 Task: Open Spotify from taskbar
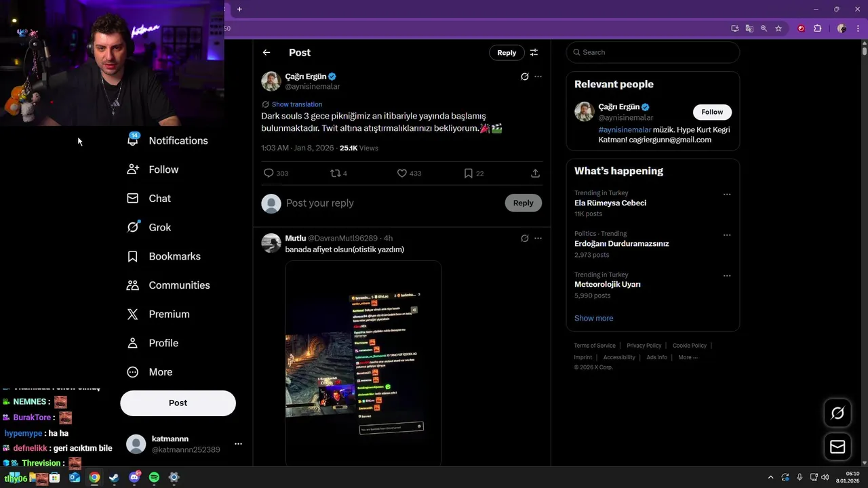coord(154,477)
